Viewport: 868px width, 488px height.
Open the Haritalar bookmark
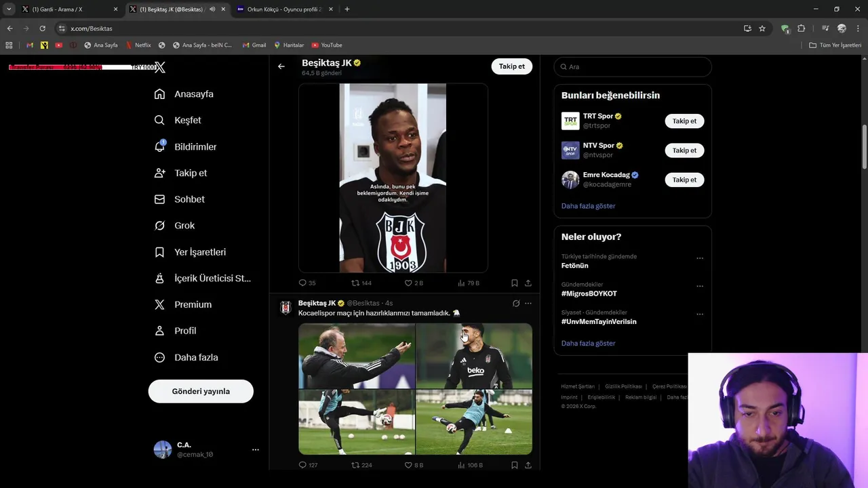click(289, 45)
